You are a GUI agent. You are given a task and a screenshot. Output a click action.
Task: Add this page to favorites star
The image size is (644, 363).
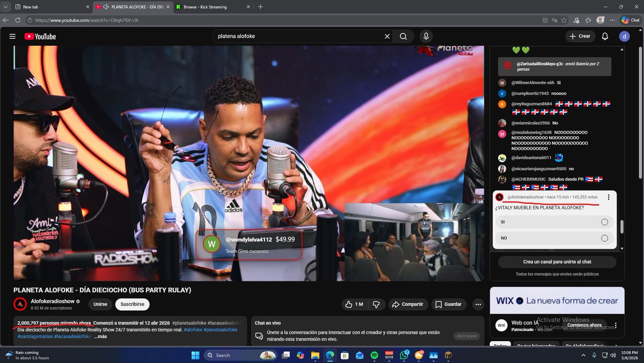[564, 20]
